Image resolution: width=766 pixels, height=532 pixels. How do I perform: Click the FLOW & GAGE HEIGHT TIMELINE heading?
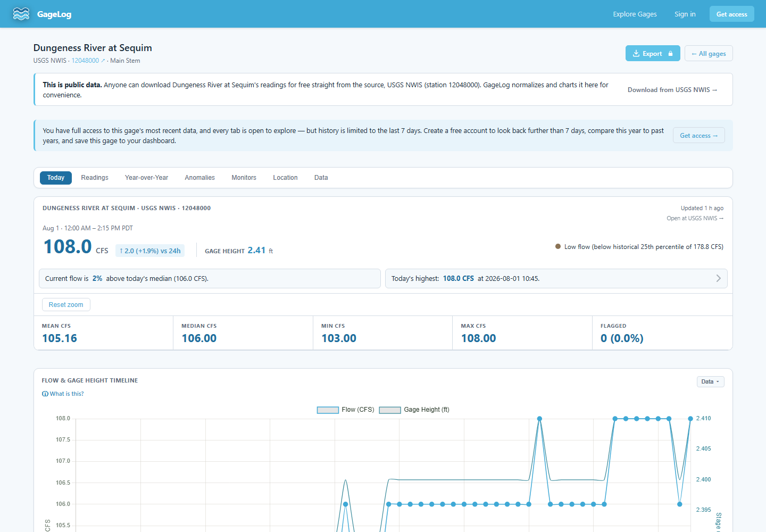(x=90, y=380)
